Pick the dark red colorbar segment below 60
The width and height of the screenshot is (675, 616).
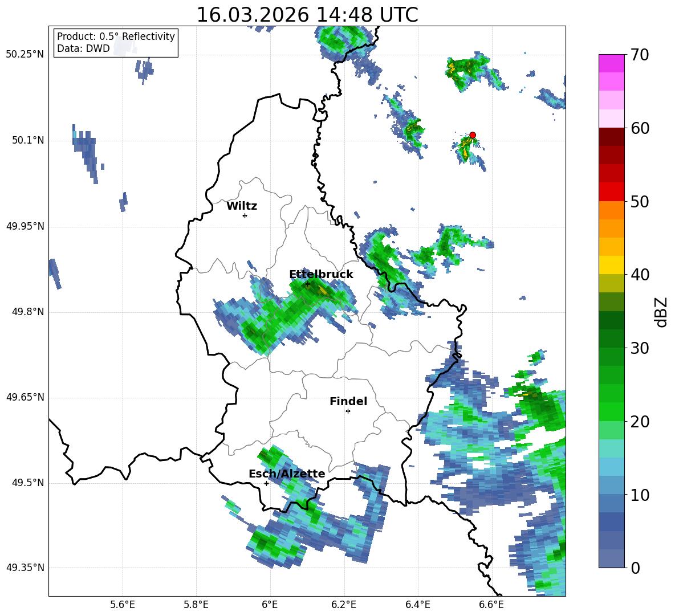pyautogui.click(x=611, y=137)
